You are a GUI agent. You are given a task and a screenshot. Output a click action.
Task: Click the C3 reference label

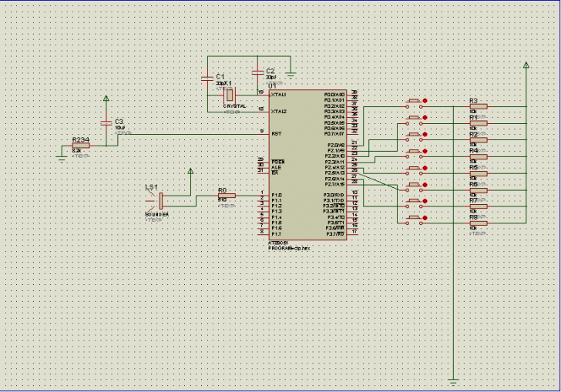click(x=119, y=122)
